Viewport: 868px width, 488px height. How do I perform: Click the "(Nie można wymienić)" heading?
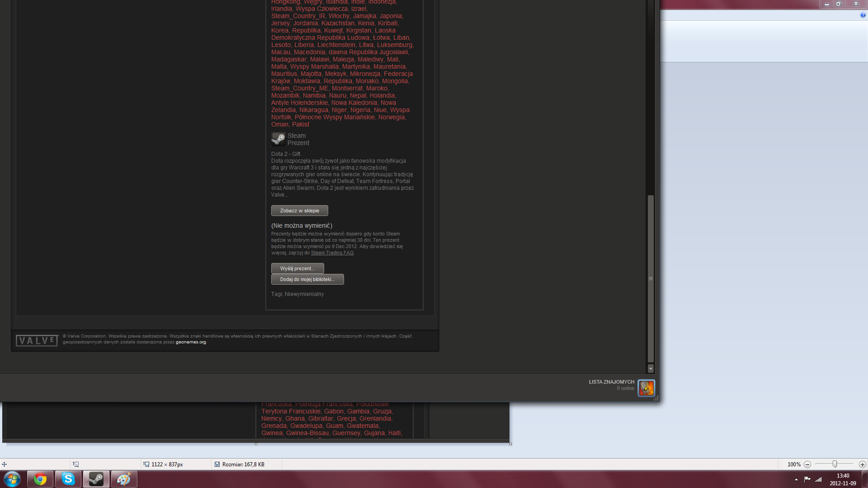[302, 226]
